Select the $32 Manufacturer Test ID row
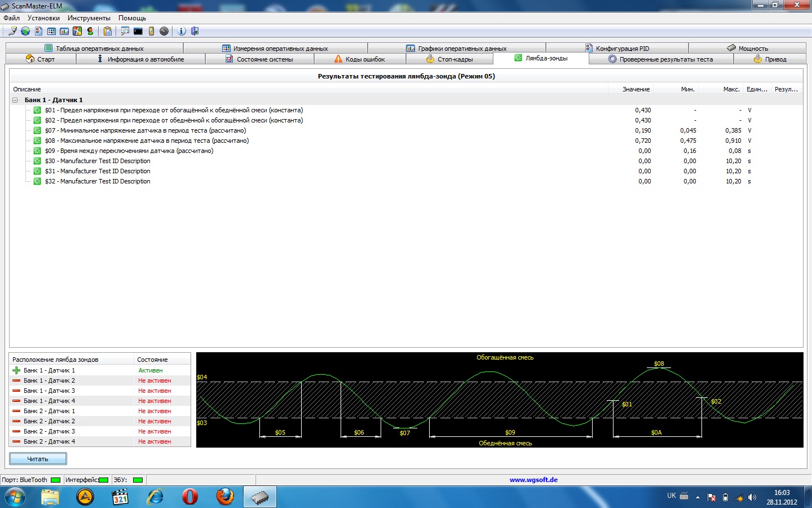Screen dimensions: 812x508 tap(406, 181)
